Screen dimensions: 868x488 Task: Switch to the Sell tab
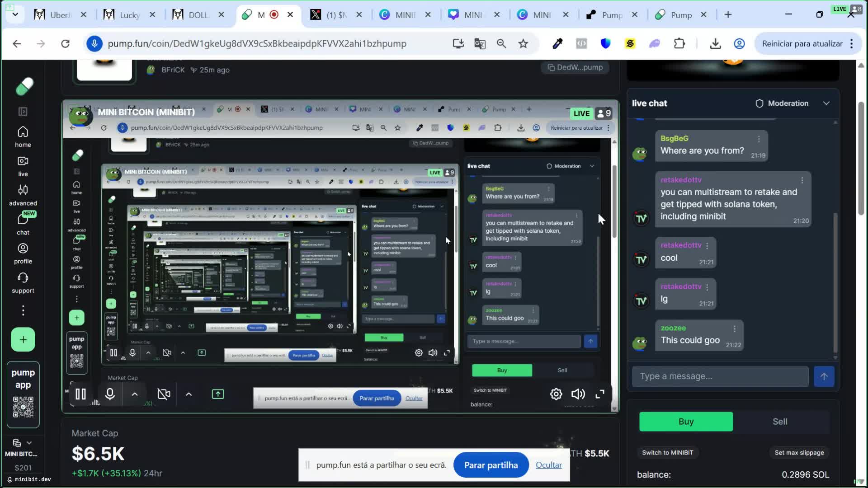point(779,421)
